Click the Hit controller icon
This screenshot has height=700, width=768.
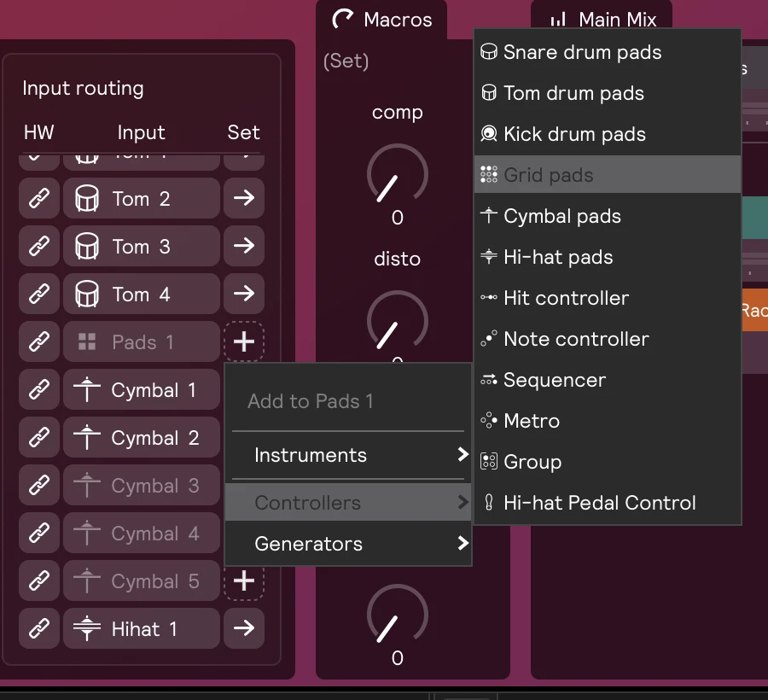pyautogui.click(x=488, y=297)
